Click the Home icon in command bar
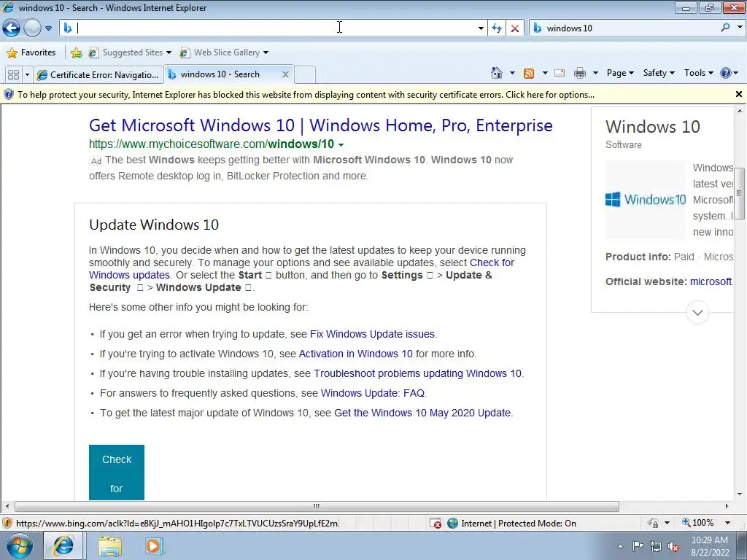The height and width of the screenshot is (560, 747). [496, 73]
